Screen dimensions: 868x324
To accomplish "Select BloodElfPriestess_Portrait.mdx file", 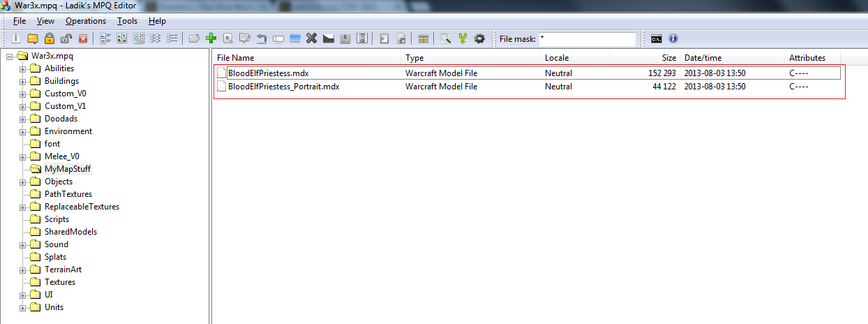I will tap(283, 87).
